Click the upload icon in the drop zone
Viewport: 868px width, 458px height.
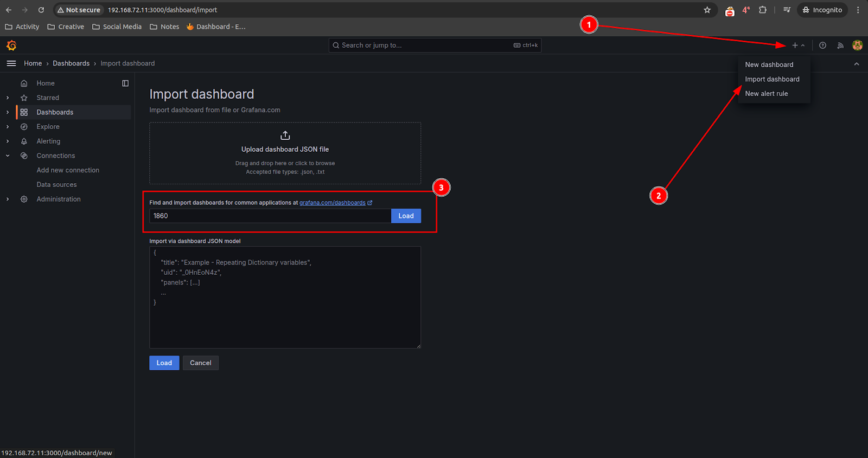[285, 135]
